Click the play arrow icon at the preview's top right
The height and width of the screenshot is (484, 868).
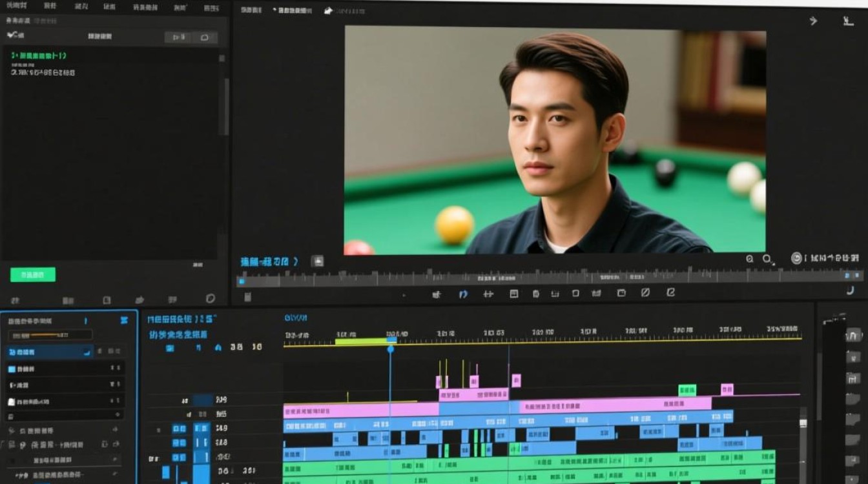(x=813, y=21)
